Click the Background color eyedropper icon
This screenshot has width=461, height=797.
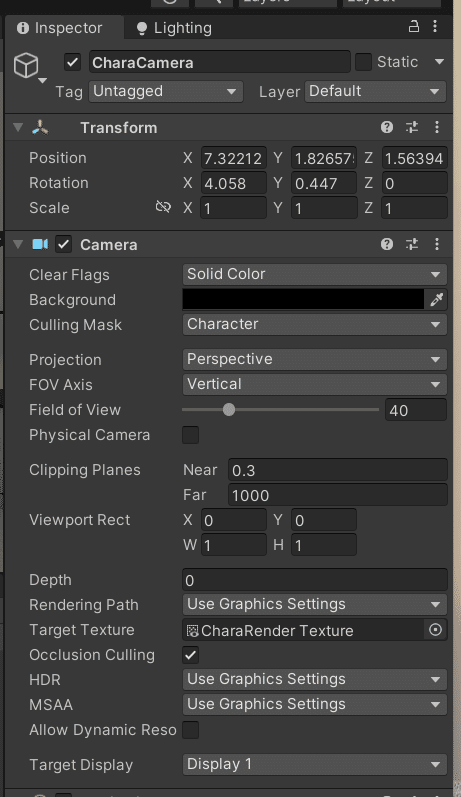pos(437,300)
